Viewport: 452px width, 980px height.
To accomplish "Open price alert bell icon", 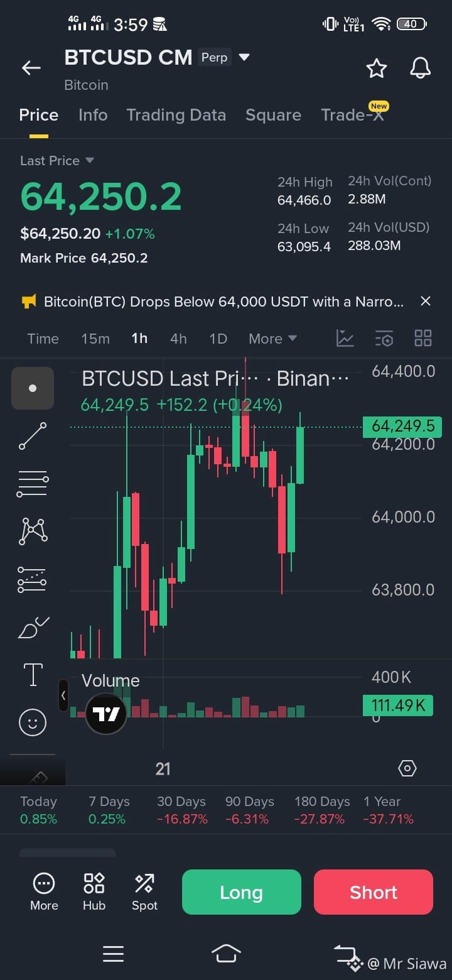I will (420, 68).
